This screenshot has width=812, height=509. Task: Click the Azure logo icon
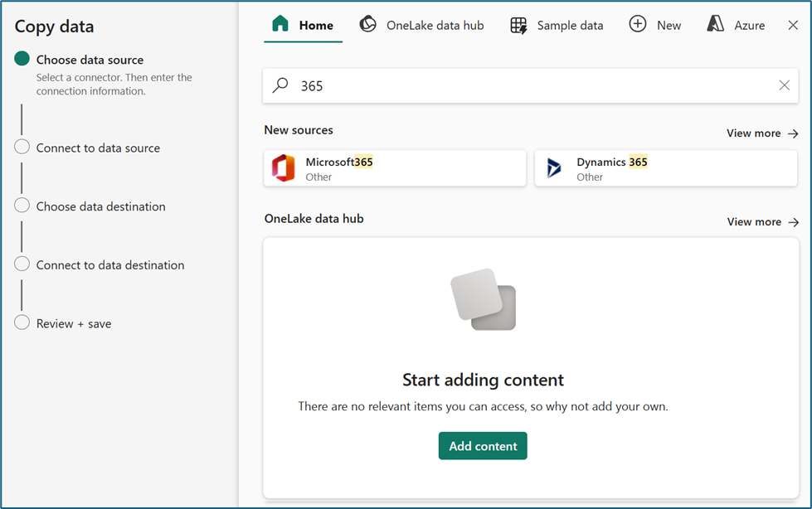(x=716, y=24)
